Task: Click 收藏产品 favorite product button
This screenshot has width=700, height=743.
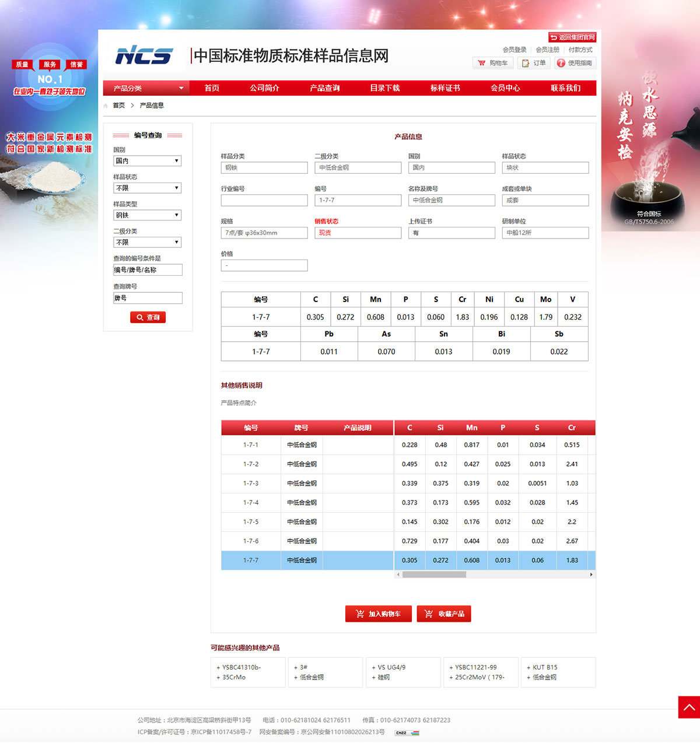Action: (444, 614)
